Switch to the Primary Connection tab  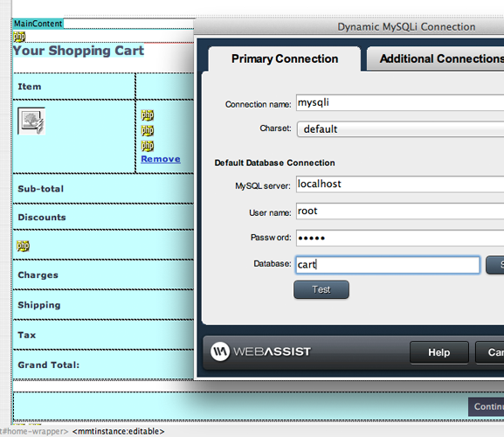(x=285, y=59)
